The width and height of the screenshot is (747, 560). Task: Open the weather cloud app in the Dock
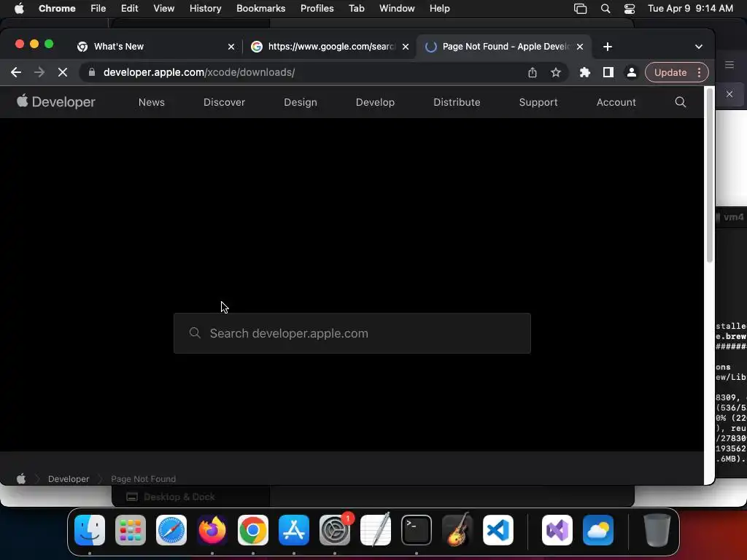[598, 530]
